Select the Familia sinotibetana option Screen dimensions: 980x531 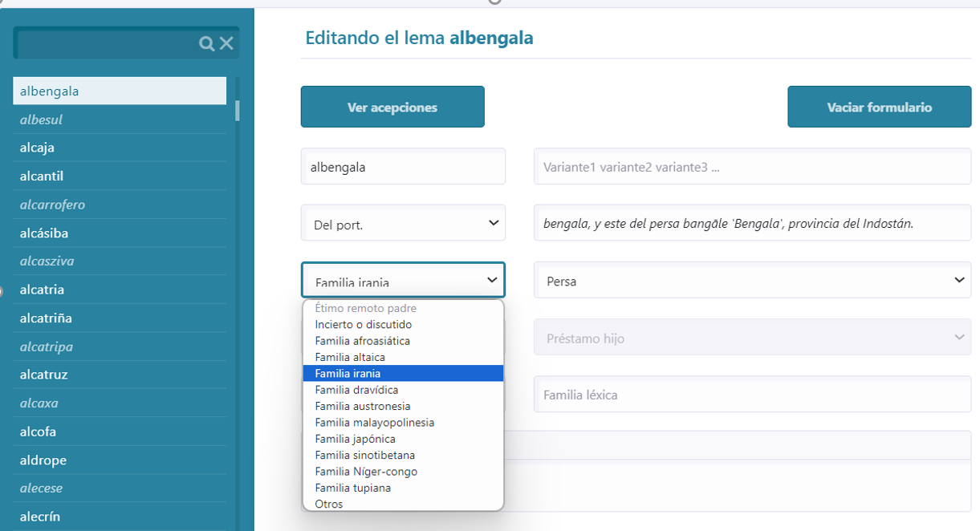point(364,455)
